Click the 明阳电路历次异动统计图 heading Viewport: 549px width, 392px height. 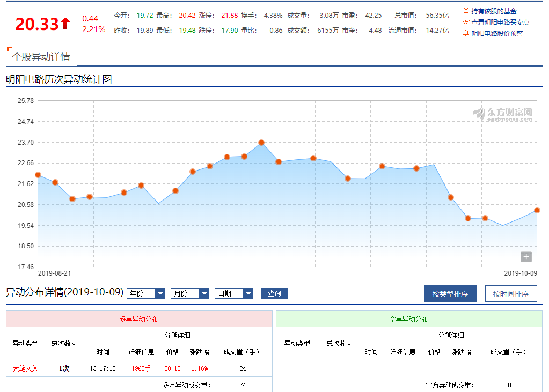pos(59,79)
